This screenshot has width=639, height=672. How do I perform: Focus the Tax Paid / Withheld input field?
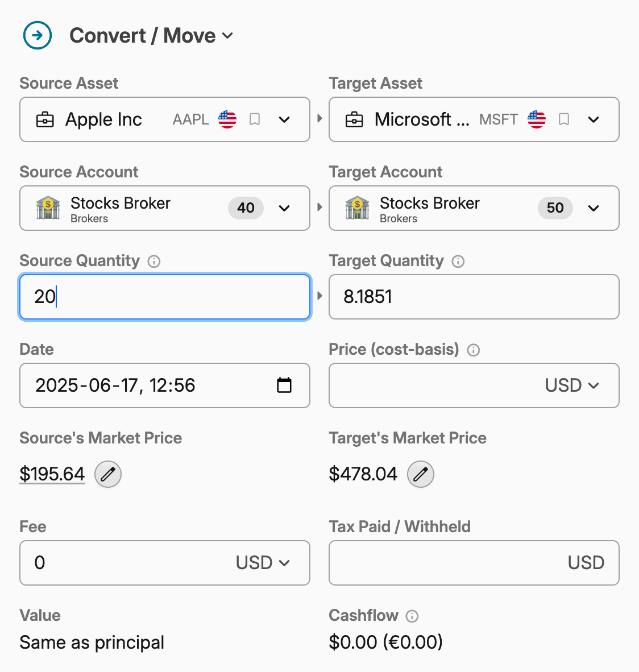click(474, 563)
